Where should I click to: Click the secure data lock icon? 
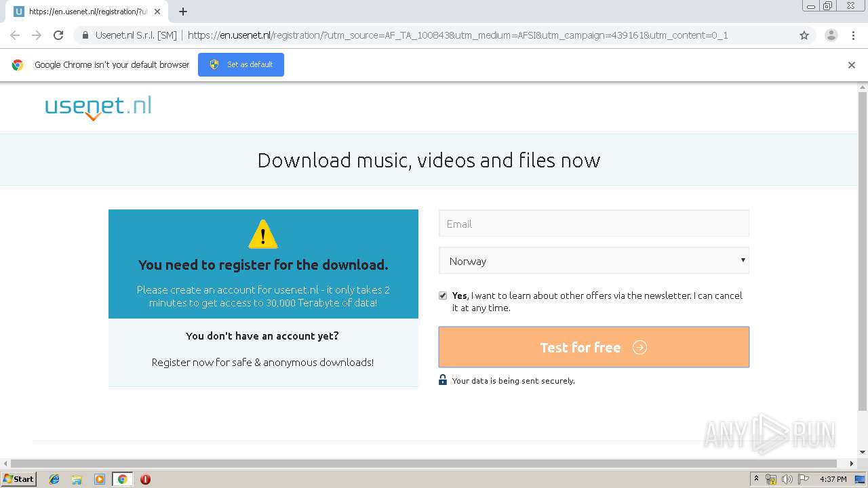click(443, 380)
